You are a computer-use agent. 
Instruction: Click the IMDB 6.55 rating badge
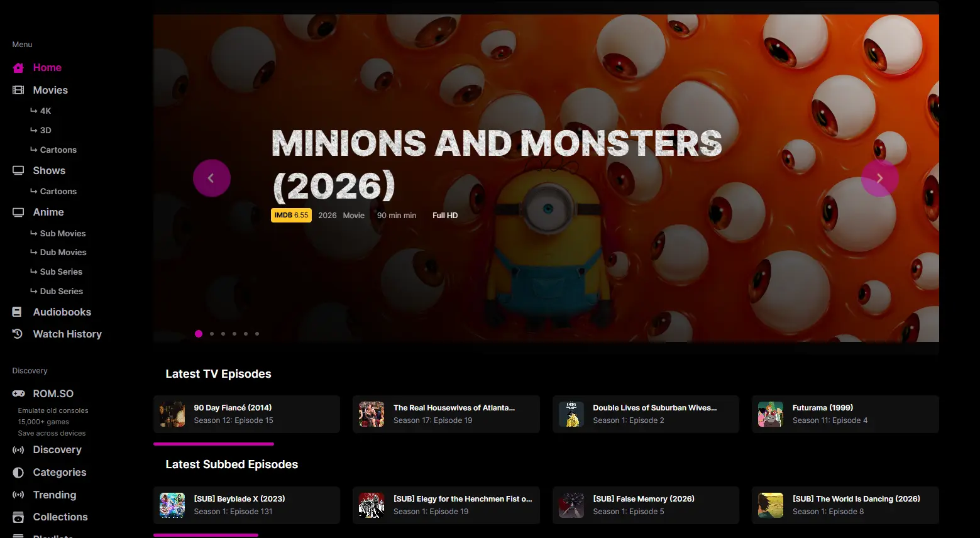click(x=291, y=216)
